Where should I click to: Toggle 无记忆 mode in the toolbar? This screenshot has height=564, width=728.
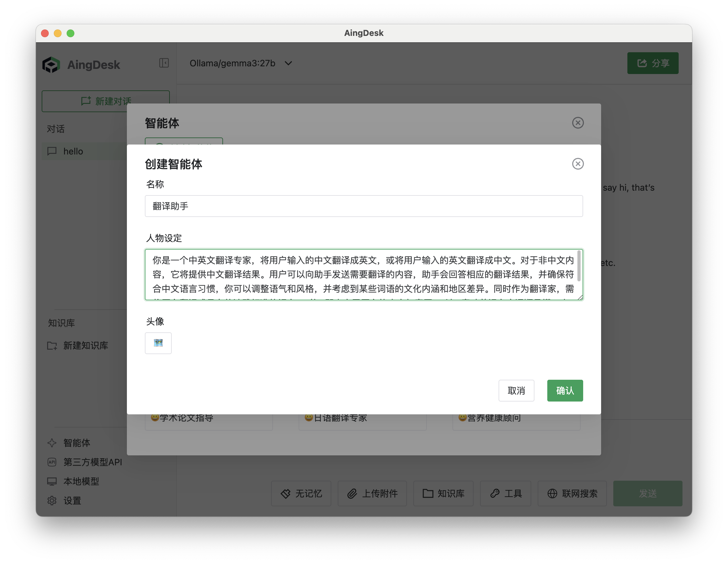pos(286,494)
